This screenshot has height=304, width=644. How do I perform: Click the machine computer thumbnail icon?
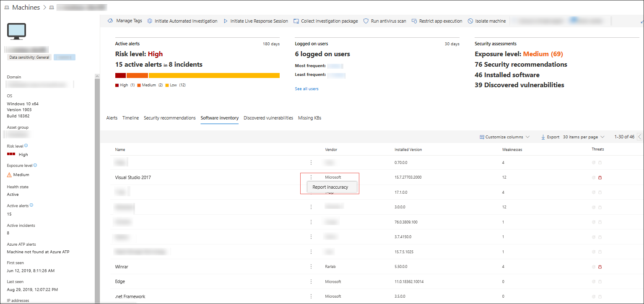click(17, 31)
